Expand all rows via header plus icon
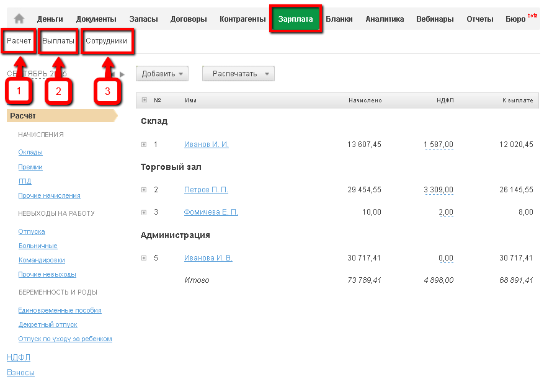552x392 pixels. coord(145,100)
